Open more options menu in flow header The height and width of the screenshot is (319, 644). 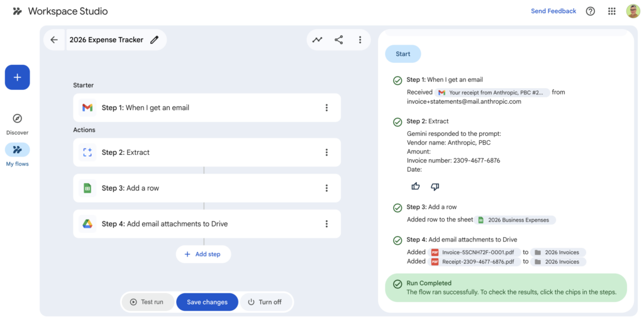click(x=360, y=40)
